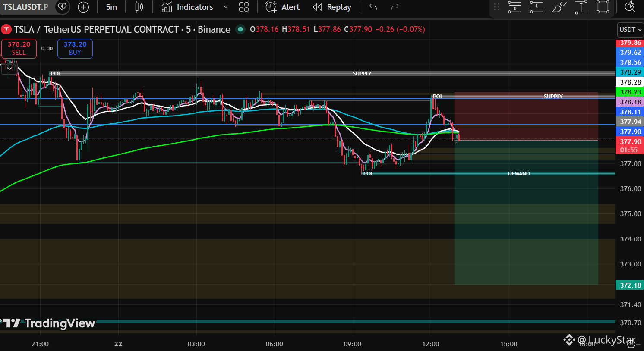
Task: Click the 378.18 purple price label
Action: pos(630,102)
